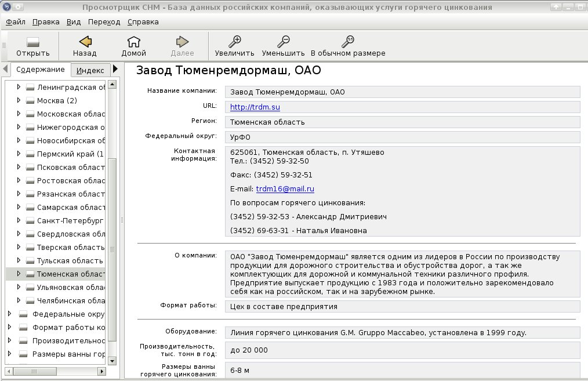Zoom out with Уменьшить magnifier

click(x=283, y=41)
